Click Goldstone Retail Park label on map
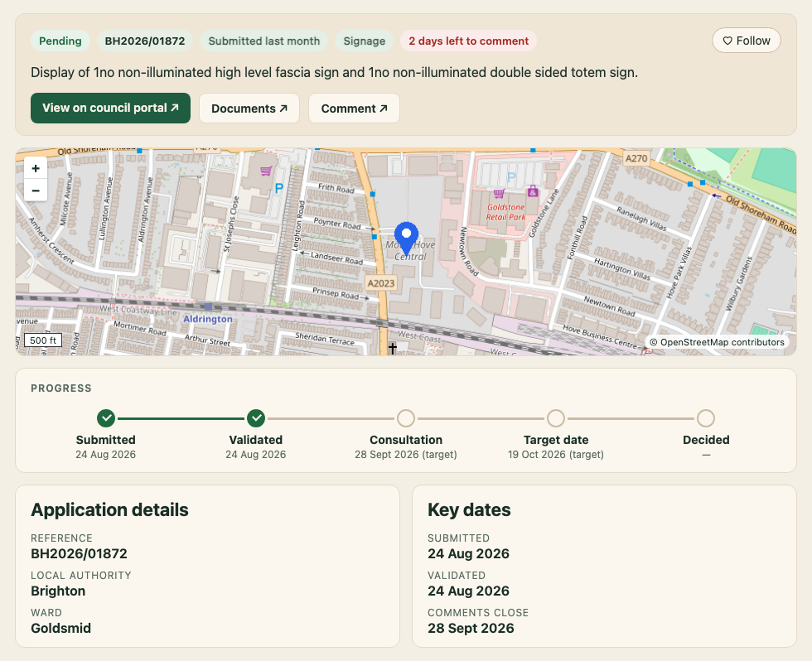 click(x=505, y=212)
